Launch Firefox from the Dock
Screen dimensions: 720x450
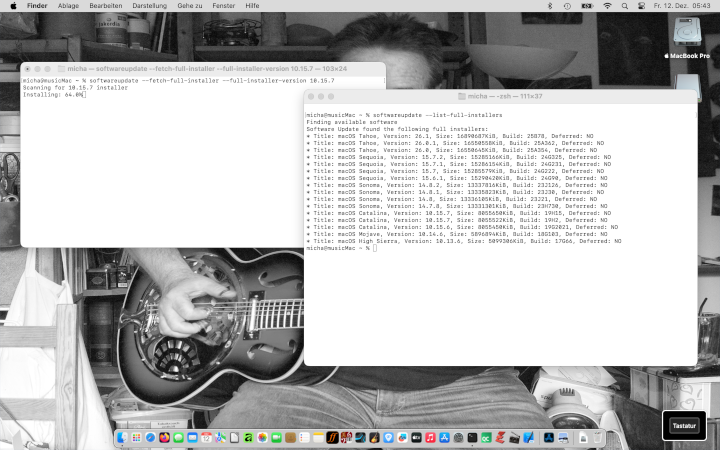coord(164,438)
